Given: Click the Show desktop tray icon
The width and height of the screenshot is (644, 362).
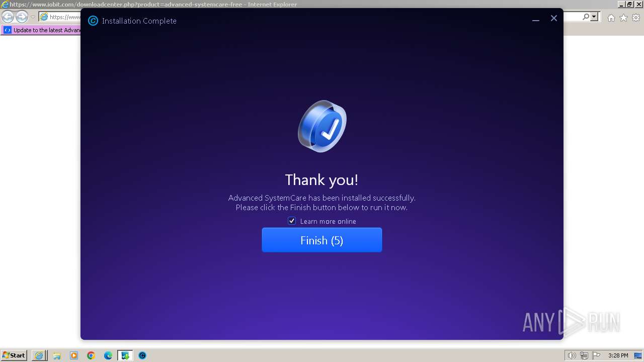Looking at the screenshot, I should pyautogui.click(x=637, y=355).
